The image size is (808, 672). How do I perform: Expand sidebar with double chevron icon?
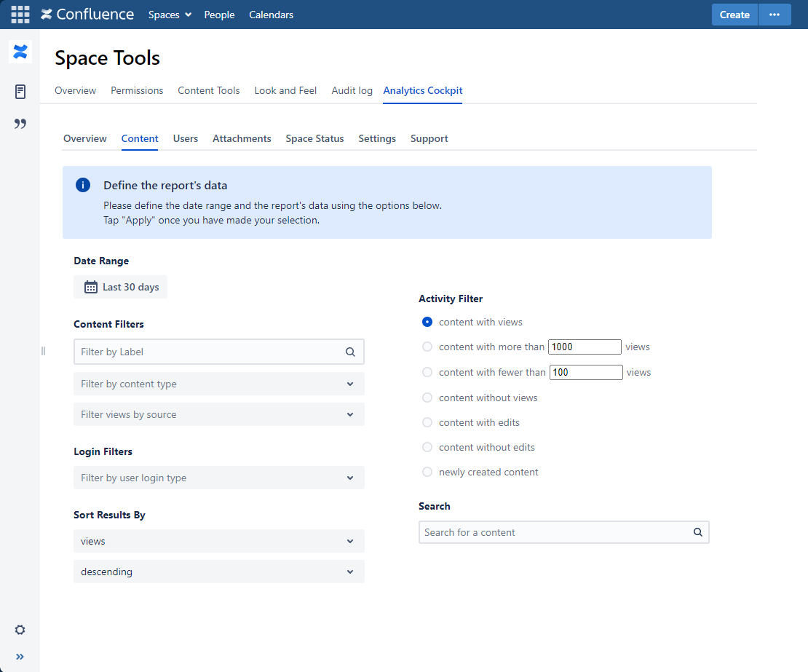click(x=20, y=657)
